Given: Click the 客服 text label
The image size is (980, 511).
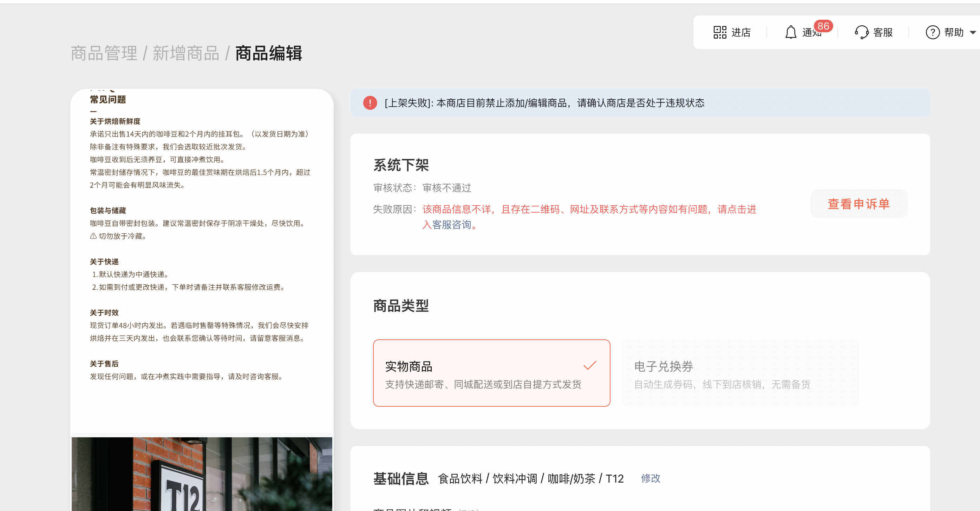Looking at the screenshot, I should point(883,32).
